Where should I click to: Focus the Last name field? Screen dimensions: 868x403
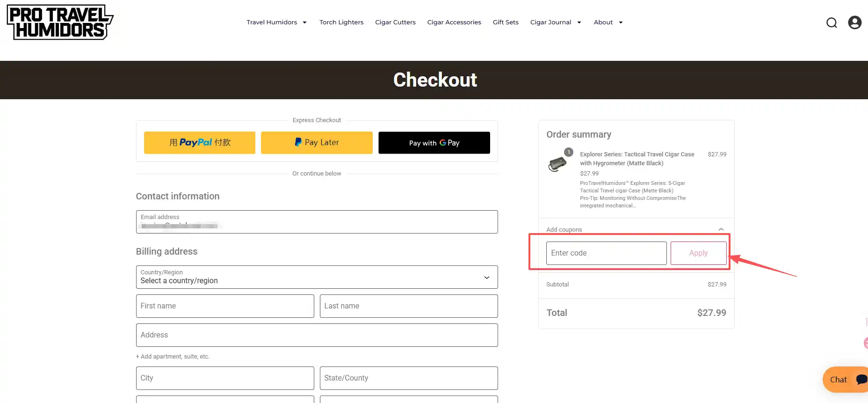coord(409,306)
